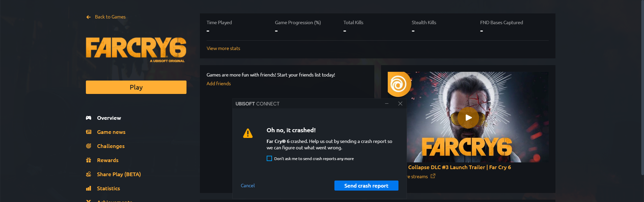Viewport: 644px width, 202px height.
Task: Click the yellow Play button
Action: (136, 87)
